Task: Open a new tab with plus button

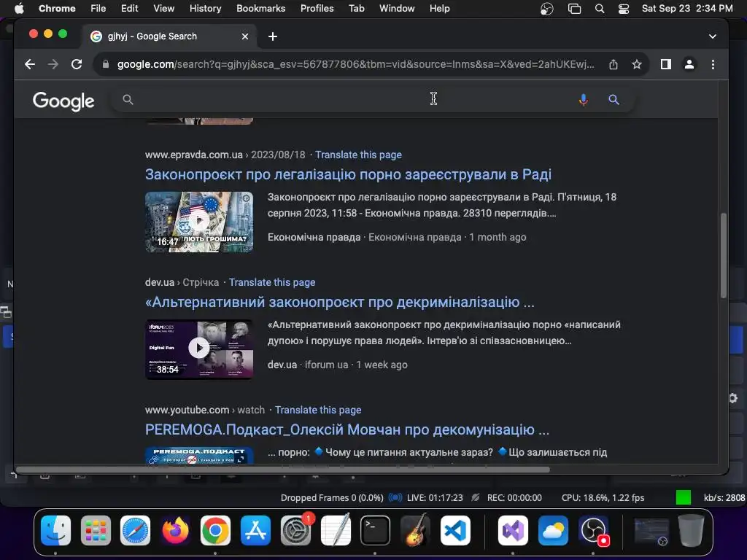Action: [x=273, y=36]
